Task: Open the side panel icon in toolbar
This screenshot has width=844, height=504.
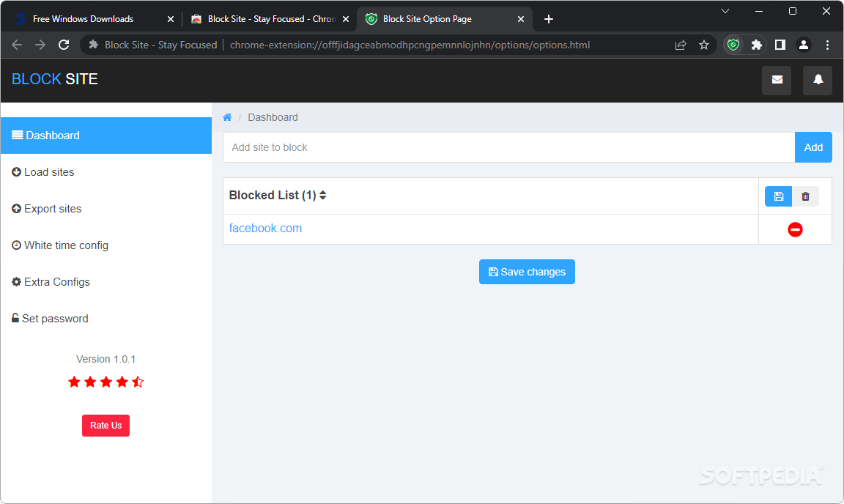Action: tap(780, 45)
